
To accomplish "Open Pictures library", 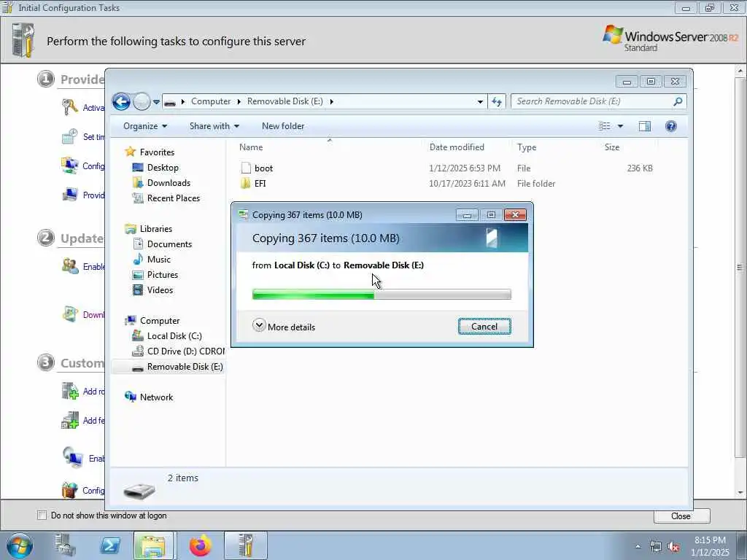I will [x=163, y=275].
